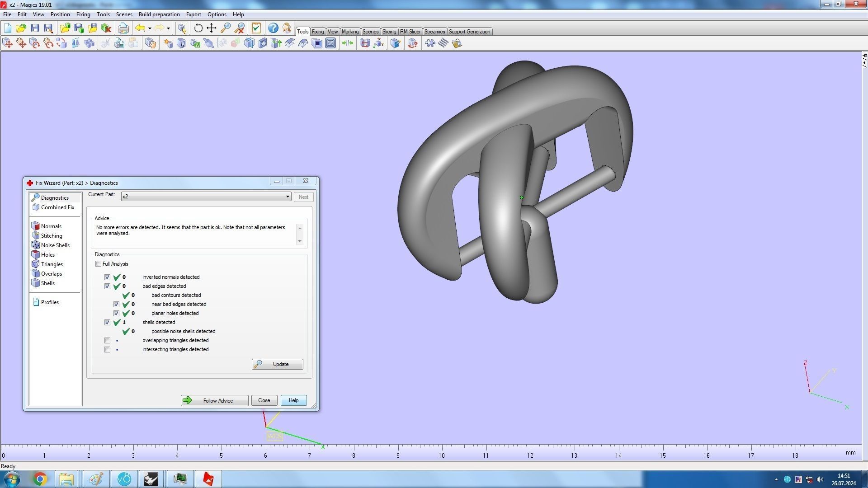
Task: Open the Holes fix page icon
Action: tap(36, 255)
